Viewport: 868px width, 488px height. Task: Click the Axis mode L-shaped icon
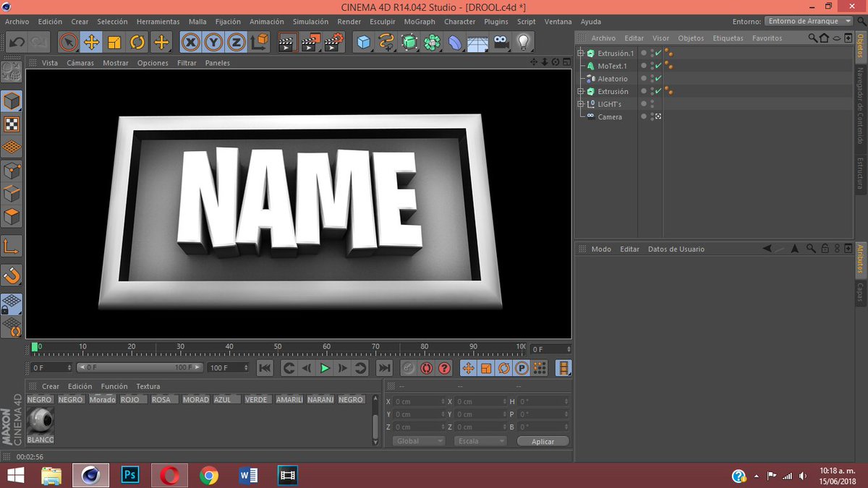pyautogui.click(x=12, y=246)
